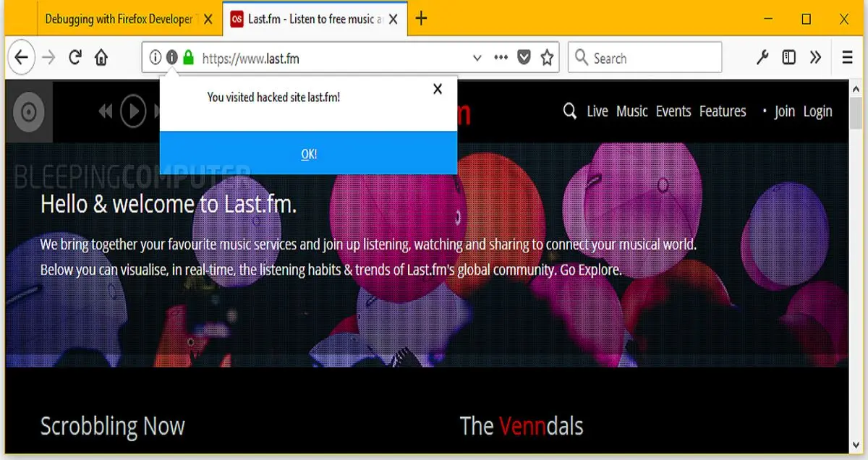Dismiss the hacked site popup with X
The height and width of the screenshot is (460, 868).
point(438,89)
